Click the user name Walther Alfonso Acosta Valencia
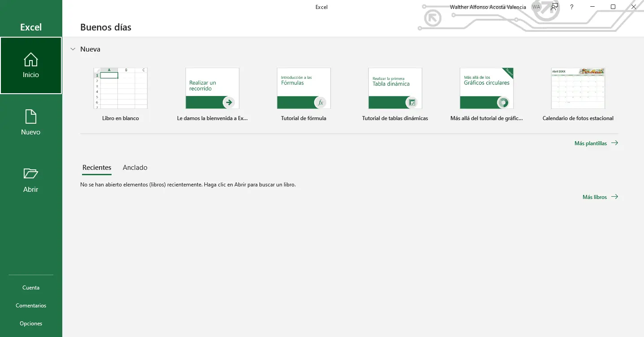This screenshot has height=337, width=644. click(x=488, y=7)
